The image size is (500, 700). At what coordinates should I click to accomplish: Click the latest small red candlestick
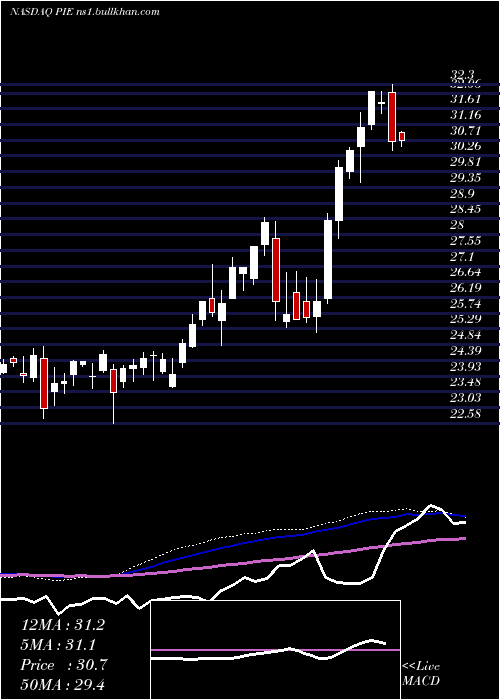click(x=402, y=137)
